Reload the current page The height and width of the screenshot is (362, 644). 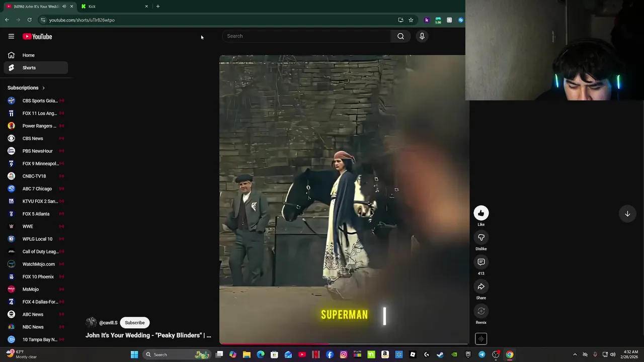(x=30, y=20)
